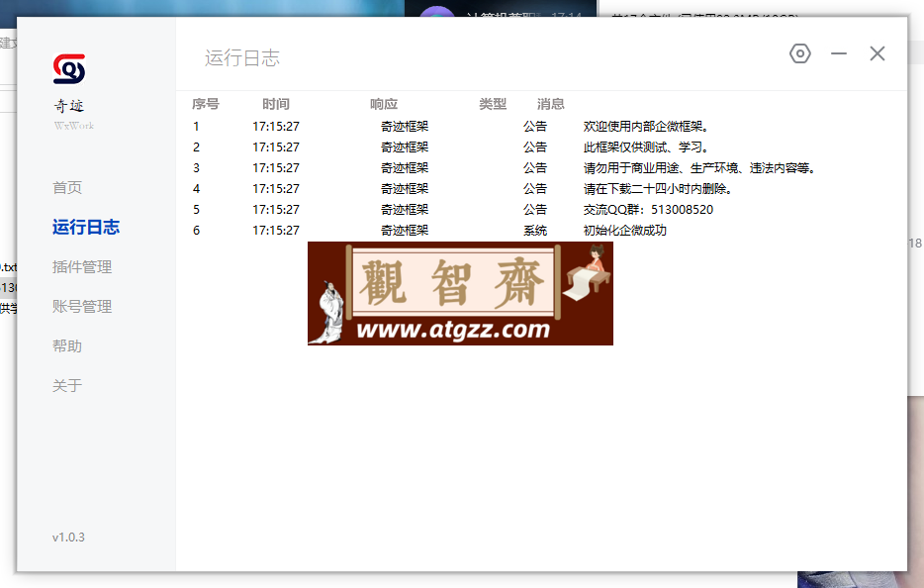The width and height of the screenshot is (924, 588).
Task: Click the 序号 column header
Action: [206, 104]
